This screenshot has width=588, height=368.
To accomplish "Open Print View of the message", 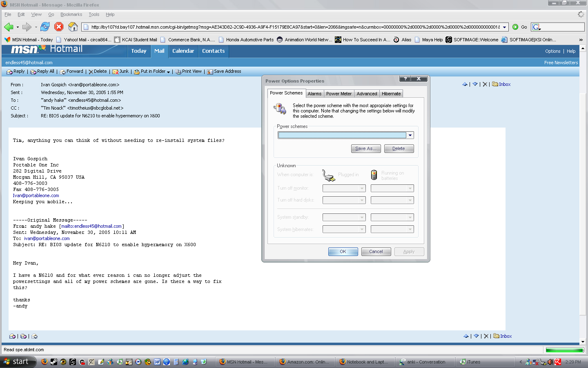I will click(189, 72).
